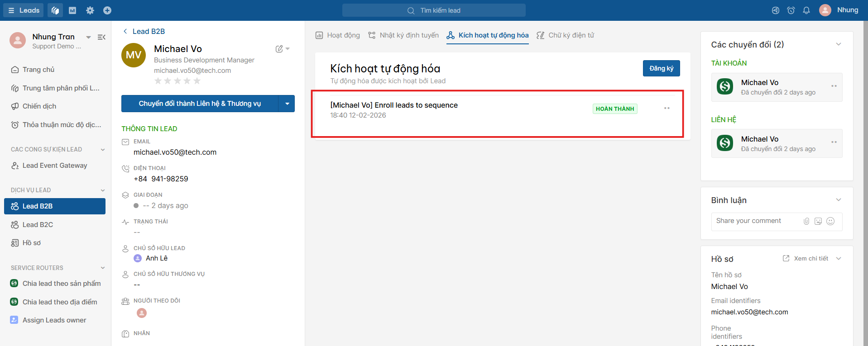Image resolution: width=868 pixels, height=346 pixels.
Task: Switch to the Hoạt động tab
Action: (x=338, y=35)
